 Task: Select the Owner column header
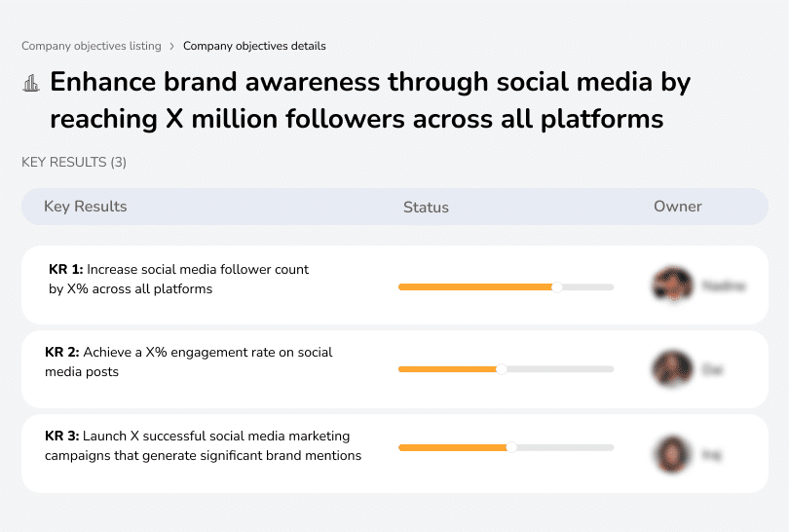point(678,207)
